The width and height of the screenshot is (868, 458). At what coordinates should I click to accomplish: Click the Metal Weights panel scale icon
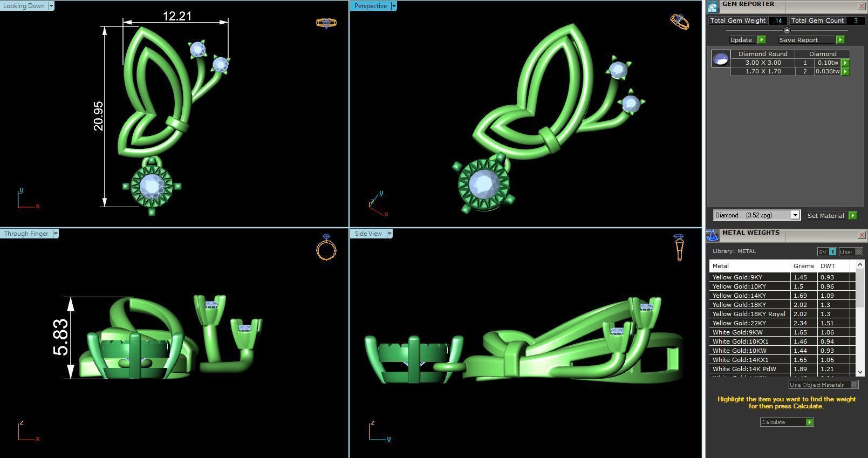[713, 235]
